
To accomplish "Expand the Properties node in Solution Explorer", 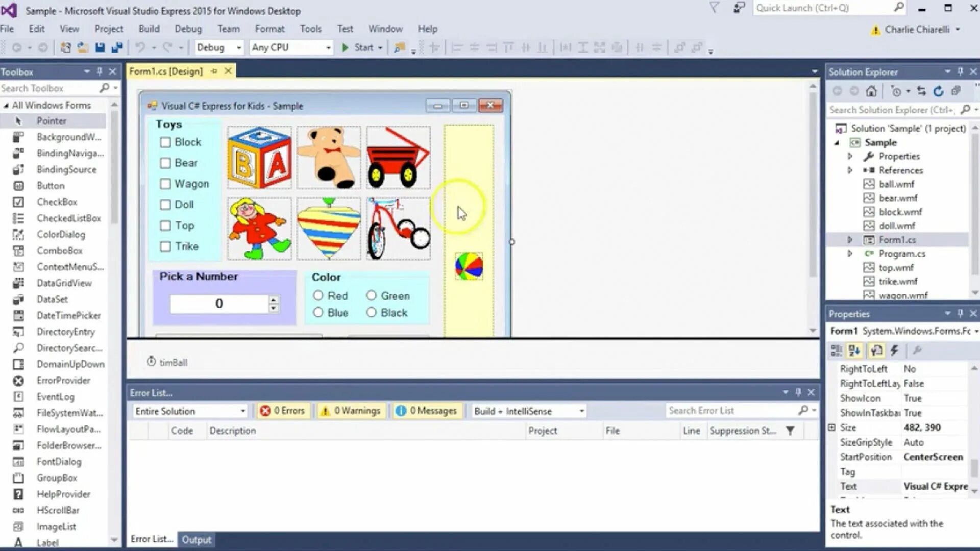I will (x=850, y=156).
